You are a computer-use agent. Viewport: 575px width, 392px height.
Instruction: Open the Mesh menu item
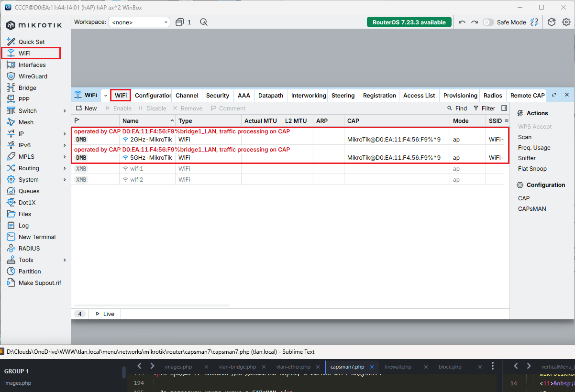click(x=26, y=122)
